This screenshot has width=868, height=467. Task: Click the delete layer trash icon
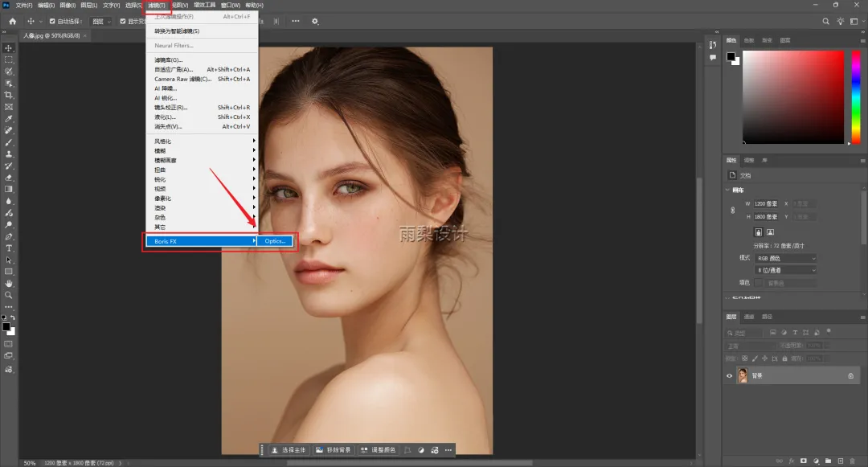852,461
